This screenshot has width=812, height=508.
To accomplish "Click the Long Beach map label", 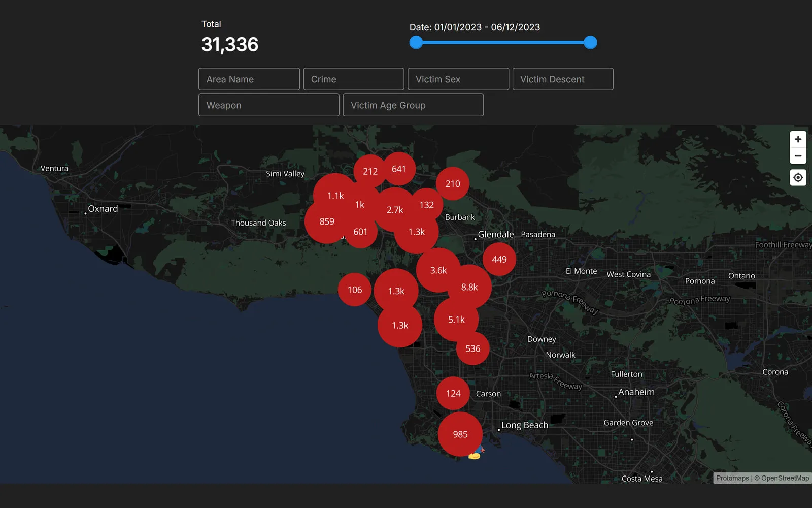I will (525, 425).
